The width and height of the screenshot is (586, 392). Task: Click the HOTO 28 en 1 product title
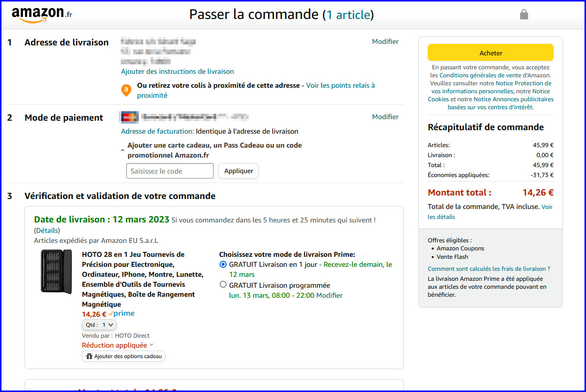(x=143, y=279)
